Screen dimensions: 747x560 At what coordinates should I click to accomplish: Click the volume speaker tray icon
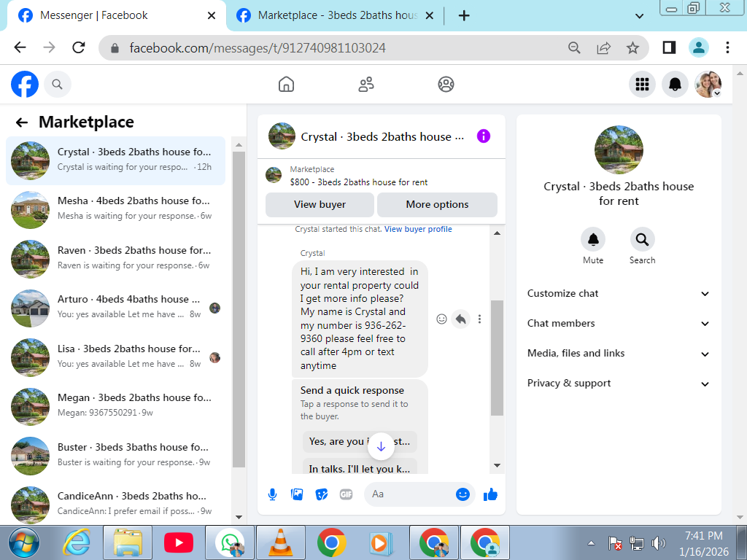(658, 542)
